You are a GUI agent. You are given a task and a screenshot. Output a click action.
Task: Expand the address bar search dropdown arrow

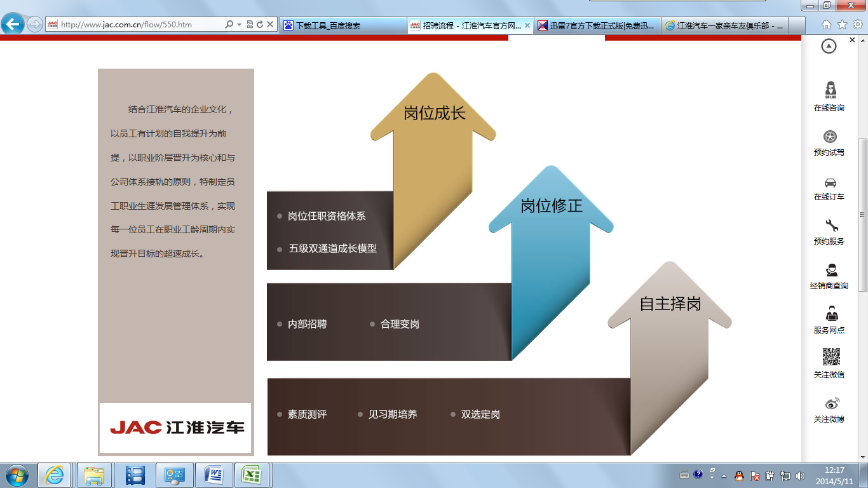[x=239, y=25]
